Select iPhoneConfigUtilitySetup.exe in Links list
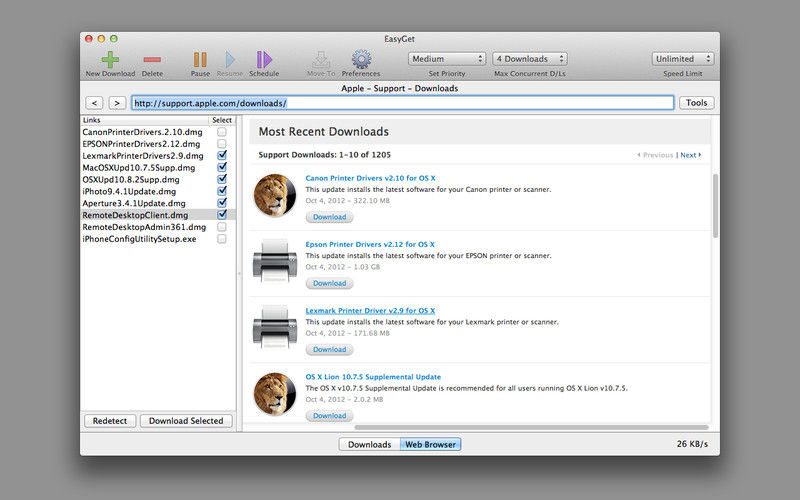 [139, 239]
